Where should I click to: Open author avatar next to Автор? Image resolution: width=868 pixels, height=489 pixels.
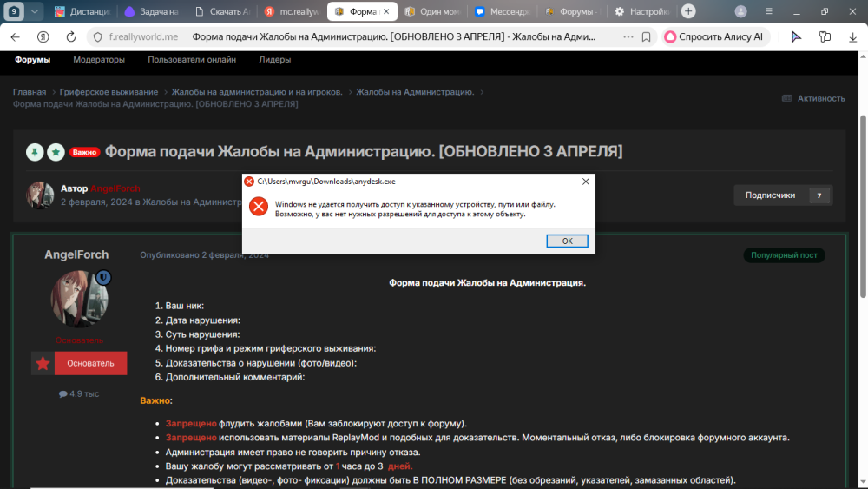pos(40,195)
